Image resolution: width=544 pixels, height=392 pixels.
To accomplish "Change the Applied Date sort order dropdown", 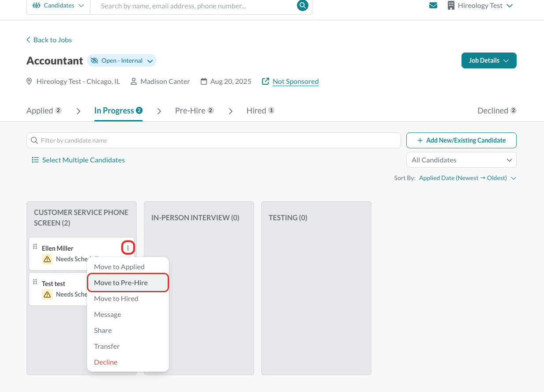I will (x=468, y=178).
